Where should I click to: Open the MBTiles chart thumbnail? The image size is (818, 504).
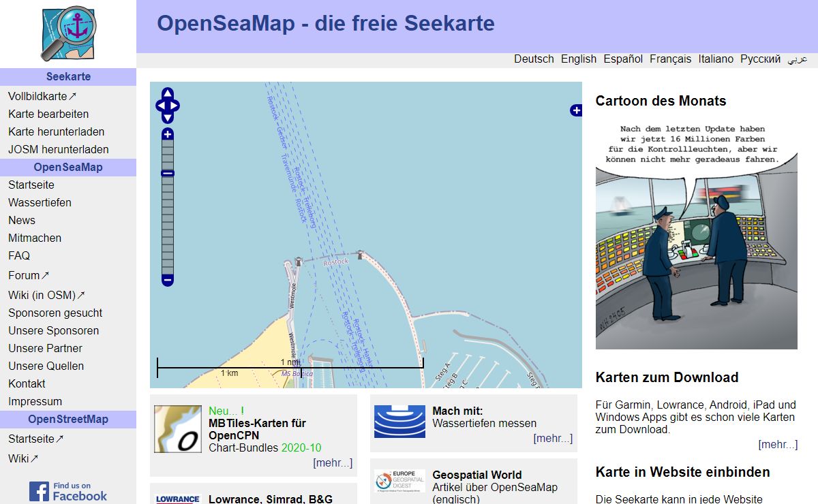tap(178, 429)
